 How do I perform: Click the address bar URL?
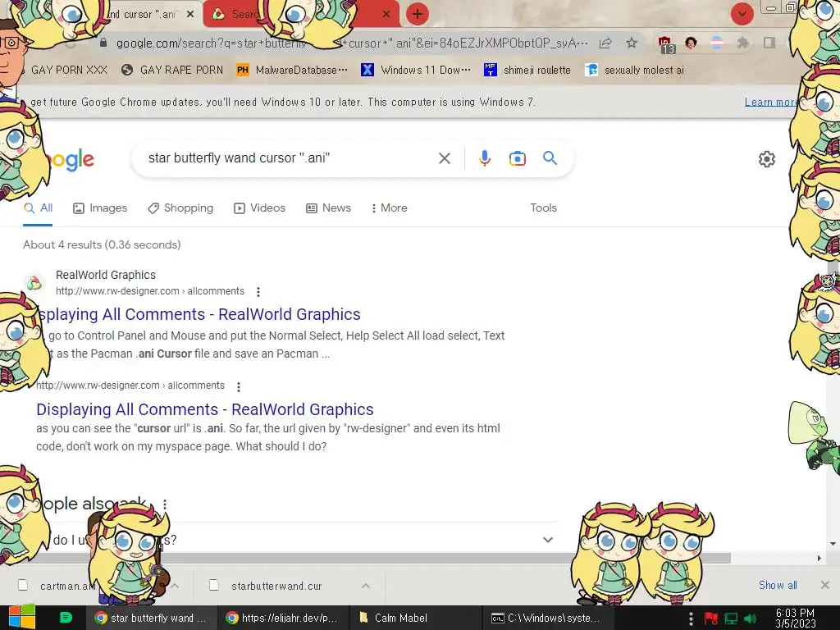click(351, 43)
